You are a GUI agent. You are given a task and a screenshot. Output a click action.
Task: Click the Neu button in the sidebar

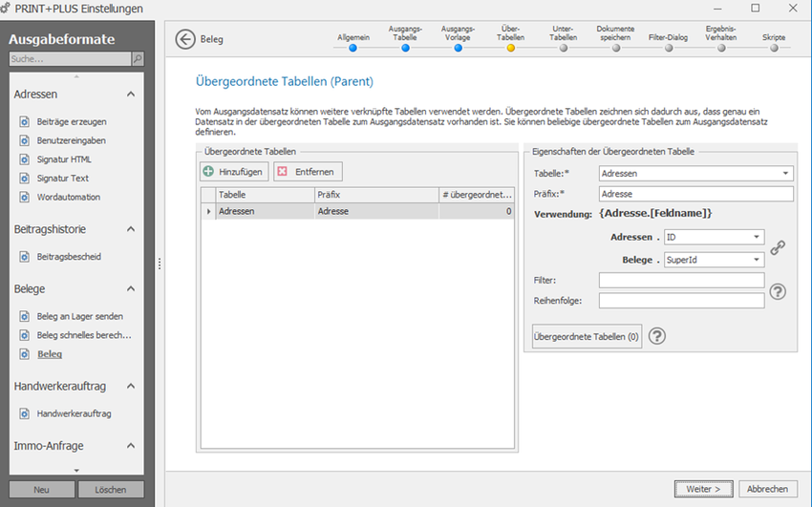pyautogui.click(x=41, y=490)
